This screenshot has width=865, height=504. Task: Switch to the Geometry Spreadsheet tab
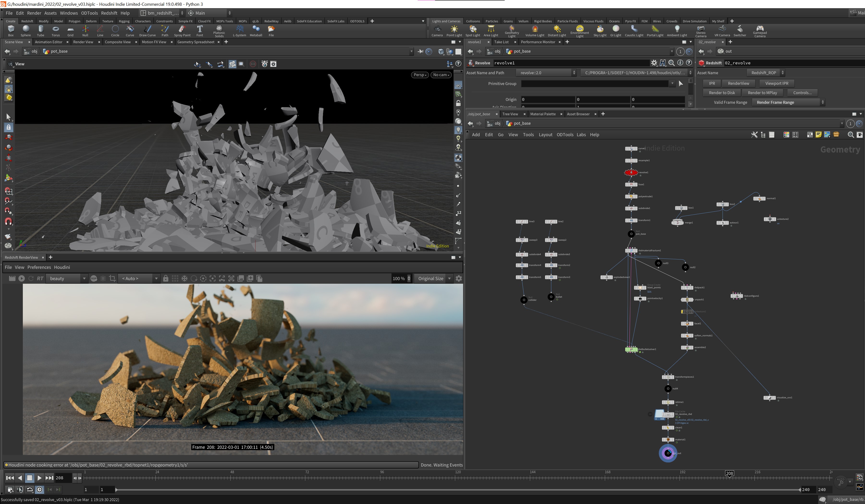[196, 42]
